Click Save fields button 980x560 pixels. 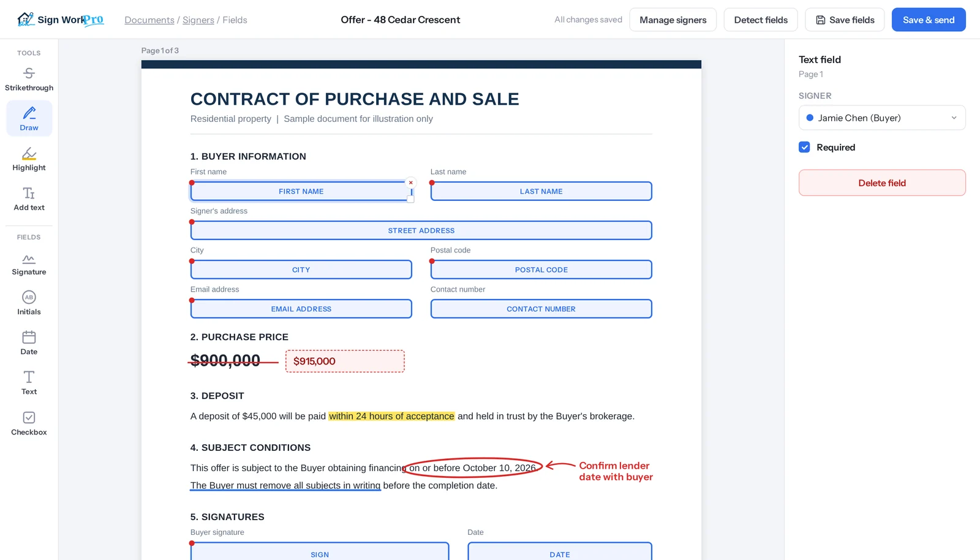[x=845, y=20]
